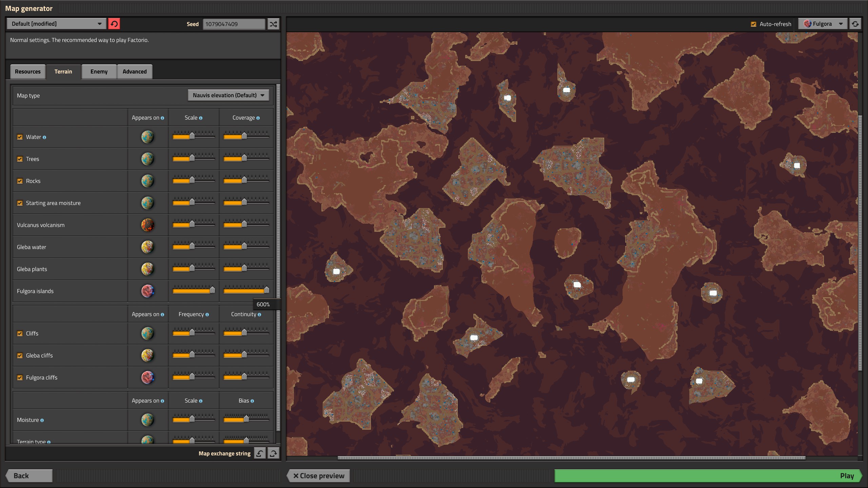Toggle the Starting area moisture checkbox

[20, 203]
